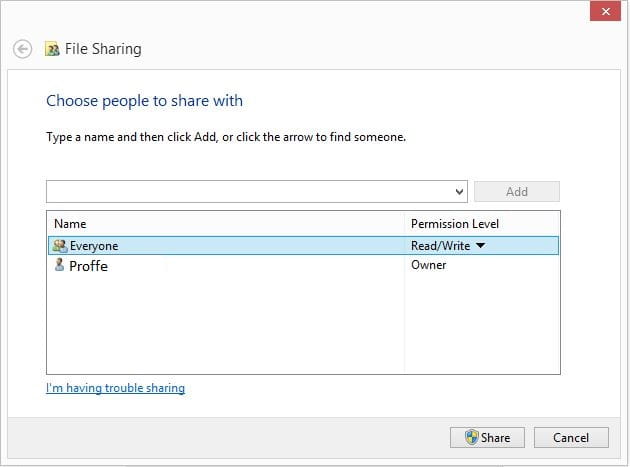Select the Proffe row
The width and height of the screenshot is (630, 467).
[x=303, y=265]
